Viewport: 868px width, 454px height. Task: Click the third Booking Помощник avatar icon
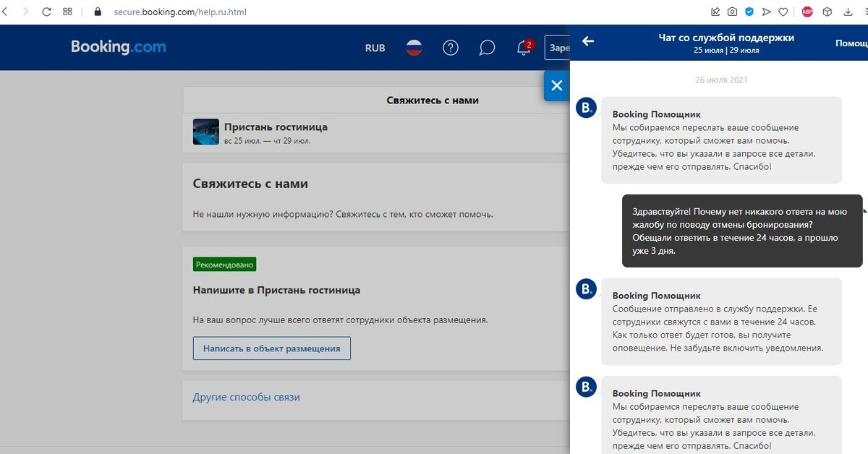point(586,387)
